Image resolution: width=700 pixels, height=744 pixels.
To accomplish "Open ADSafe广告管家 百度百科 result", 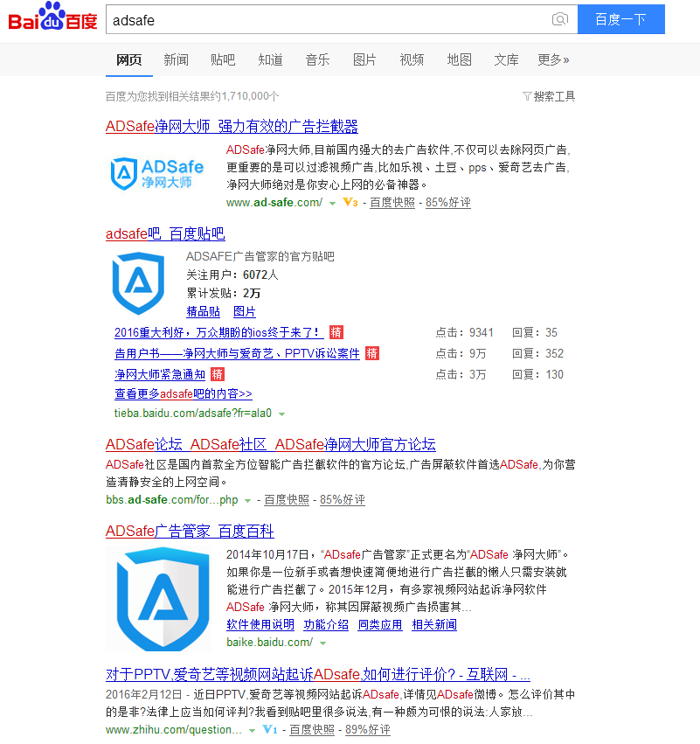I will tap(190, 531).
